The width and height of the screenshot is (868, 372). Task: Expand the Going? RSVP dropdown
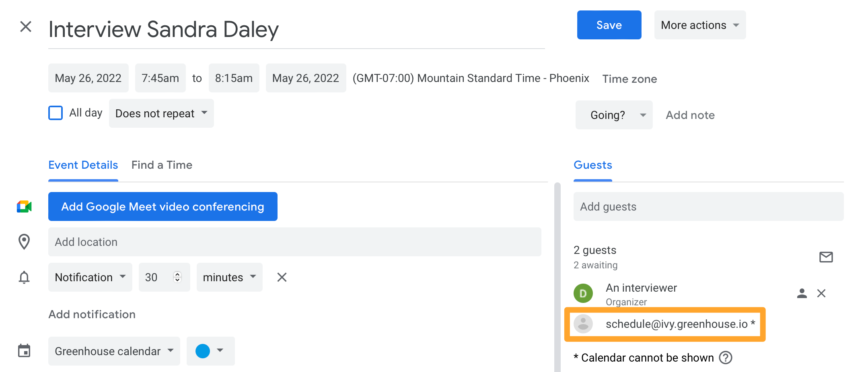point(614,115)
